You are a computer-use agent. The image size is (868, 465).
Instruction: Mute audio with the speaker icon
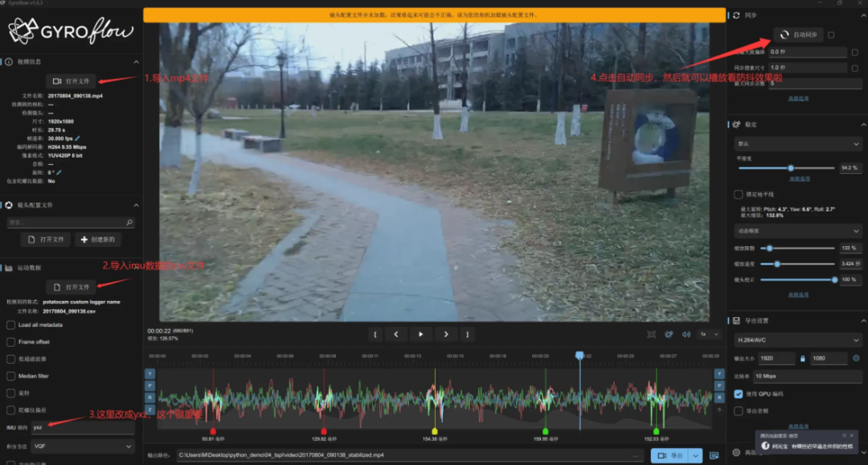[x=686, y=334]
